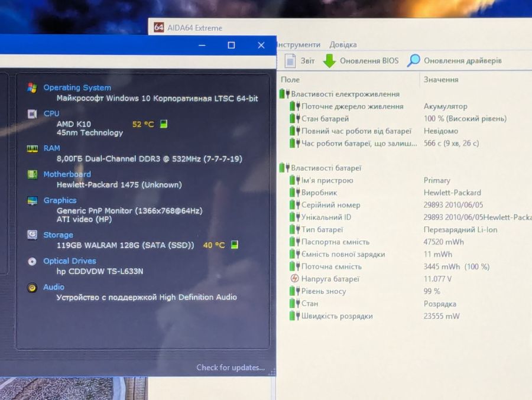
Task: Click battery icon beside Паспортна ємність
Action: pyautogui.click(x=294, y=242)
